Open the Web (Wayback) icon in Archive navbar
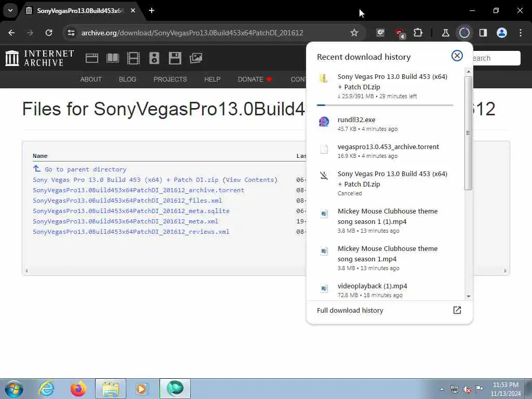The width and height of the screenshot is (532, 399). coord(91,58)
